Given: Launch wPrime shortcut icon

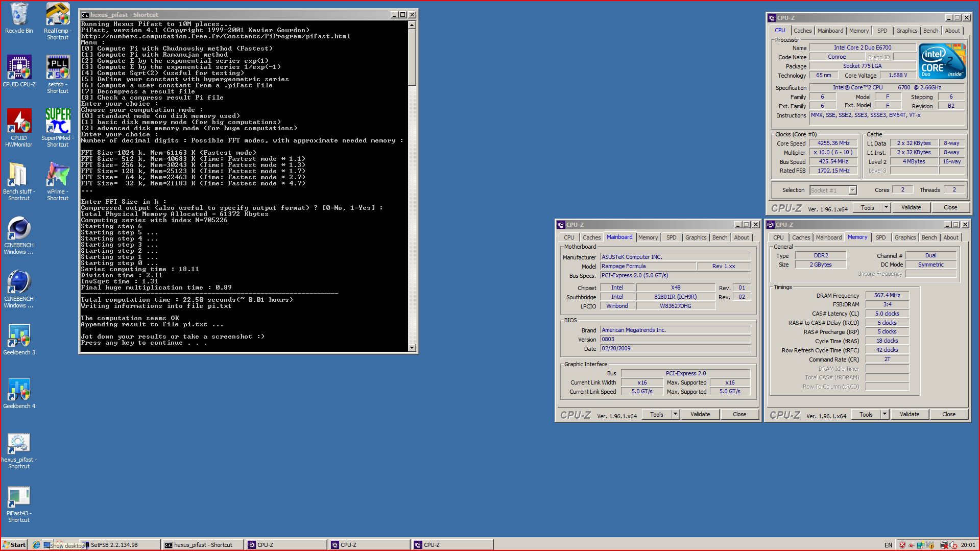Looking at the screenshot, I should coord(58,182).
